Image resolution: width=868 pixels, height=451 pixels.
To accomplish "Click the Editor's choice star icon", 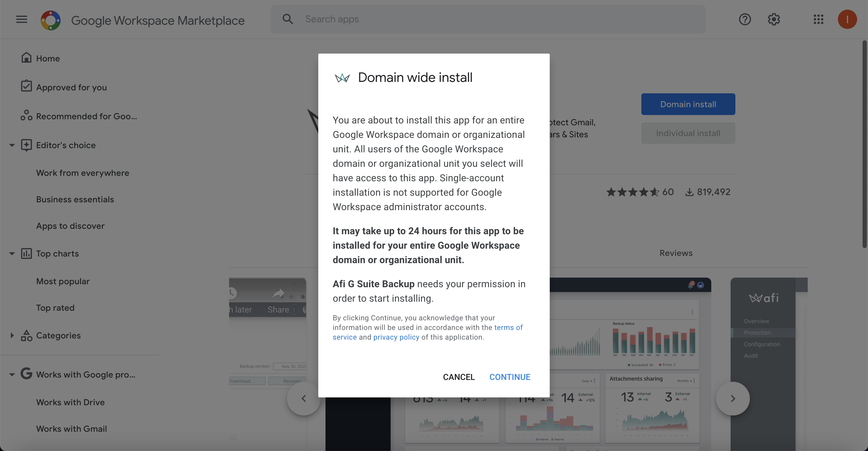I will 26,145.
